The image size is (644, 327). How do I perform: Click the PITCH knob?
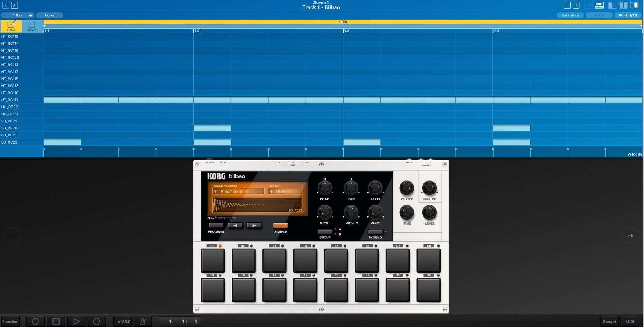point(325,188)
